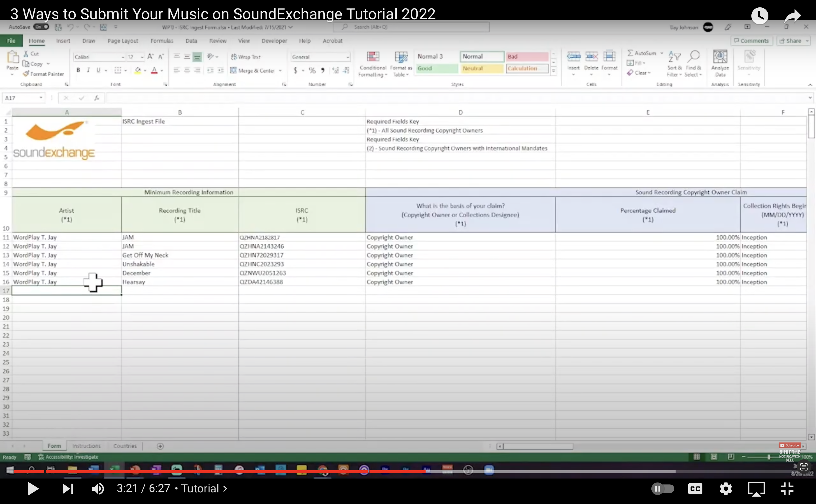Select cell with ISRC QZNWU2051263

(x=302, y=273)
